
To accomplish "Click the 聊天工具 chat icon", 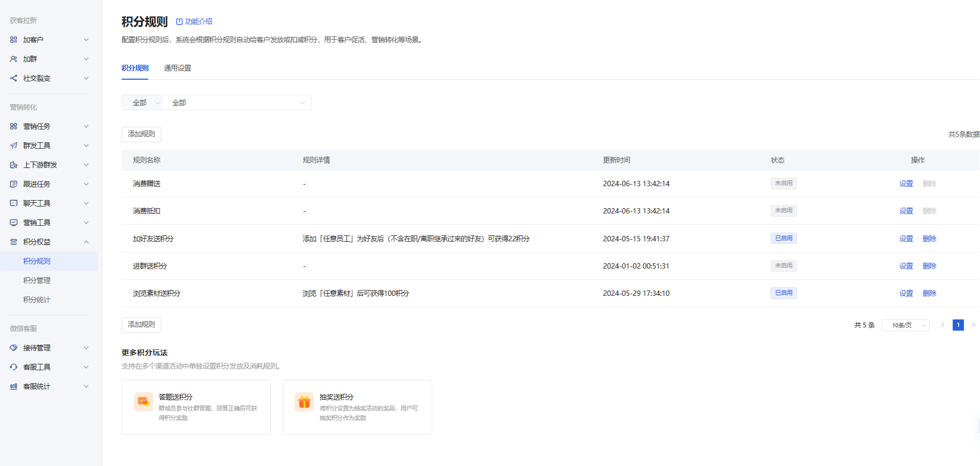I will 13,203.
